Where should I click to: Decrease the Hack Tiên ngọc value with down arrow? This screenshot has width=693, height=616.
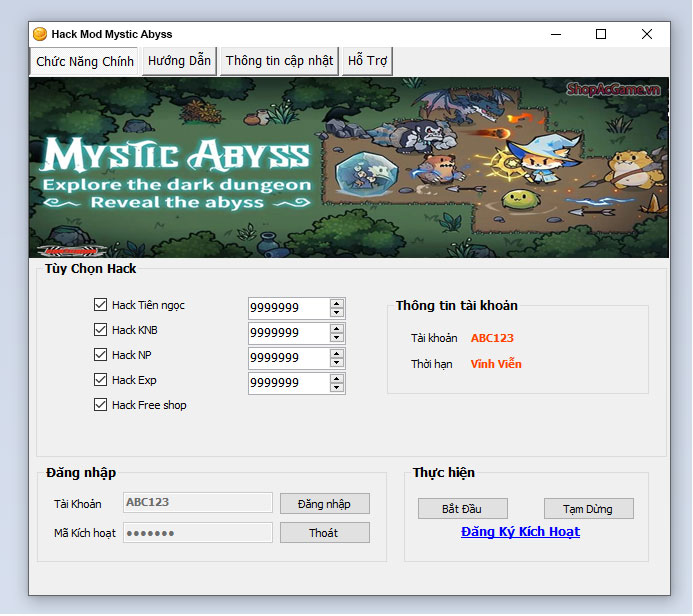(337, 312)
